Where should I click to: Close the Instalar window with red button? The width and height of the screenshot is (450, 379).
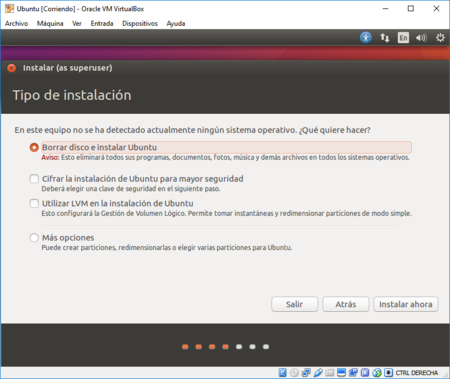[11, 68]
